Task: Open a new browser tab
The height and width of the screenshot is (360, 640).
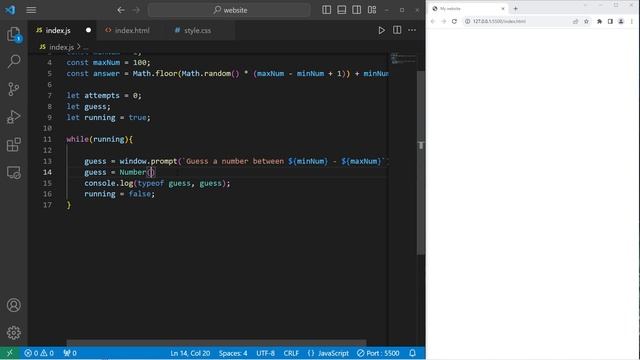Action: tap(516, 9)
